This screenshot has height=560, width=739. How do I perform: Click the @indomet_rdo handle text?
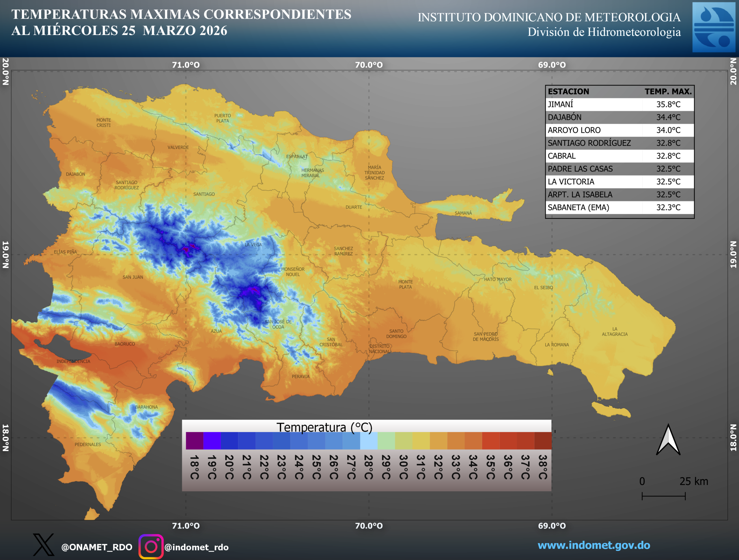tap(197, 547)
